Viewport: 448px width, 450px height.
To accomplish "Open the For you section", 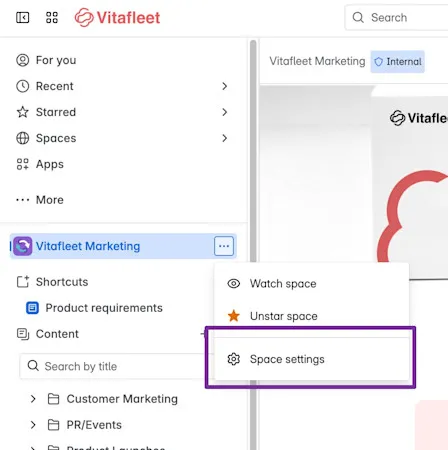I will (46, 60).
